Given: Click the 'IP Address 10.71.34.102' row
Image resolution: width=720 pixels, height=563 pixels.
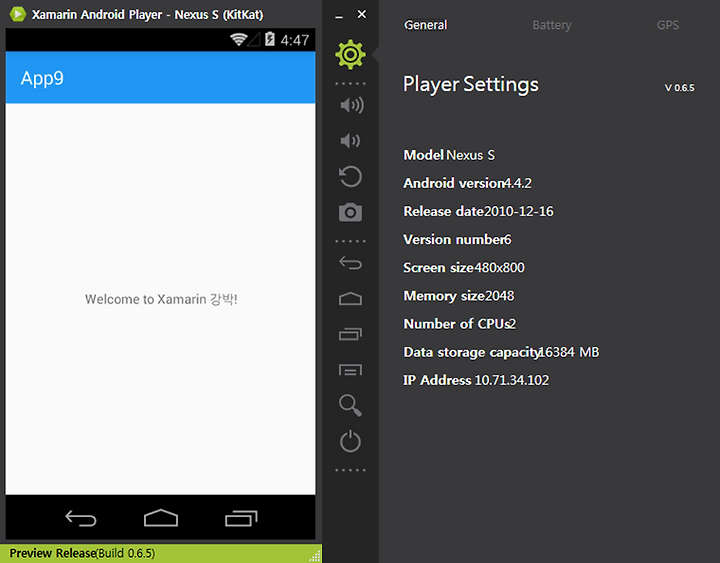Looking at the screenshot, I should tap(476, 380).
